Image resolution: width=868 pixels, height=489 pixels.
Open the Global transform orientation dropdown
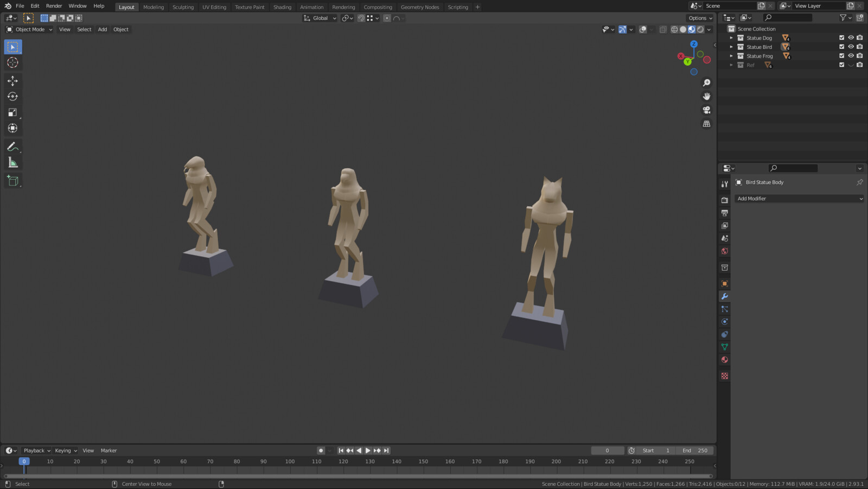tap(320, 18)
